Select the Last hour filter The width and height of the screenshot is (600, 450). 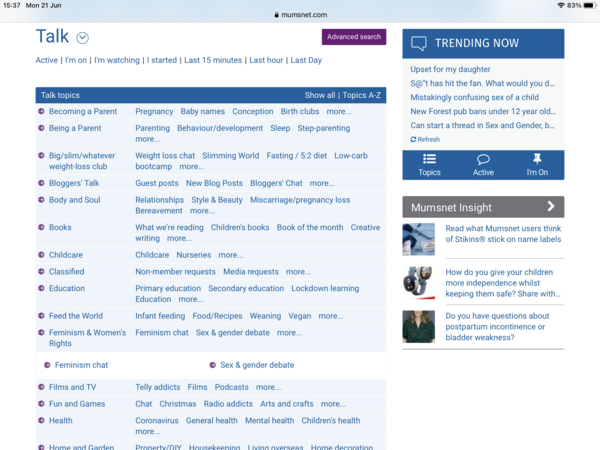266,60
